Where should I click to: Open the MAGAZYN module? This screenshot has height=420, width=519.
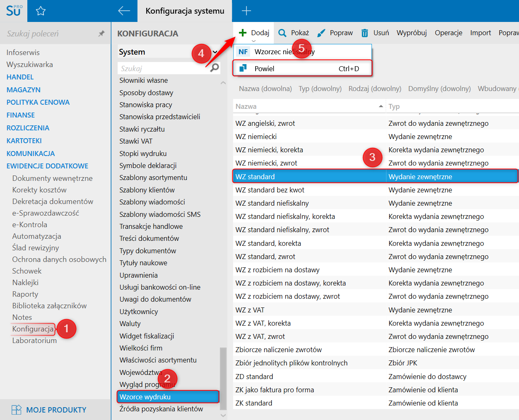[24, 90]
